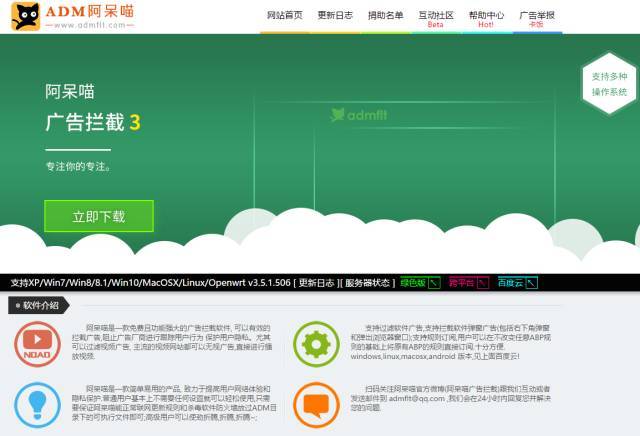This screenshot has height=436, width=640.
Task: Open the 捐助名单 page
Action: pyautogui.click(x=385, y=16)
